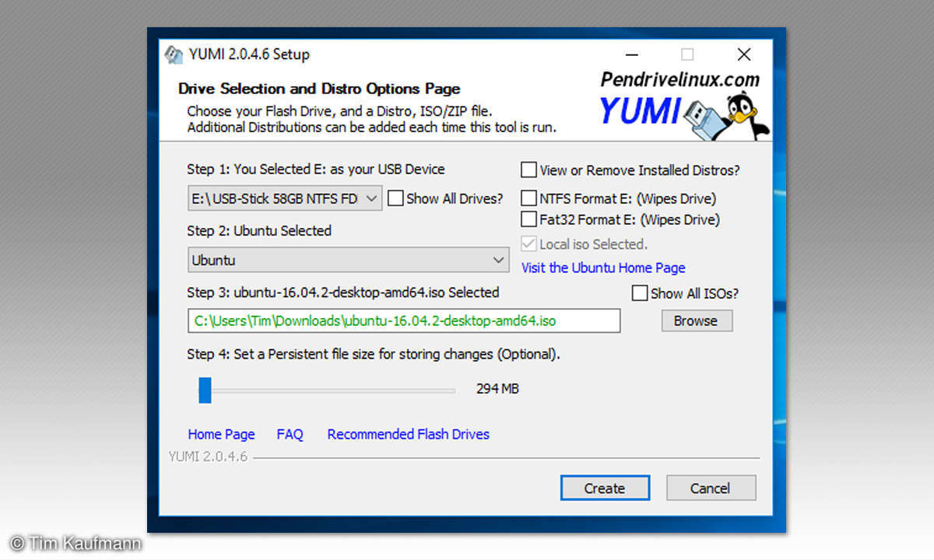Enable Show All Drives checkbox

395,198
